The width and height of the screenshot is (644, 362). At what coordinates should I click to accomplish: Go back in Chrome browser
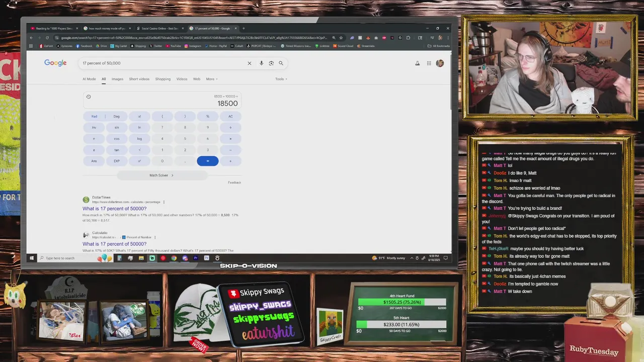pos(31,38)
